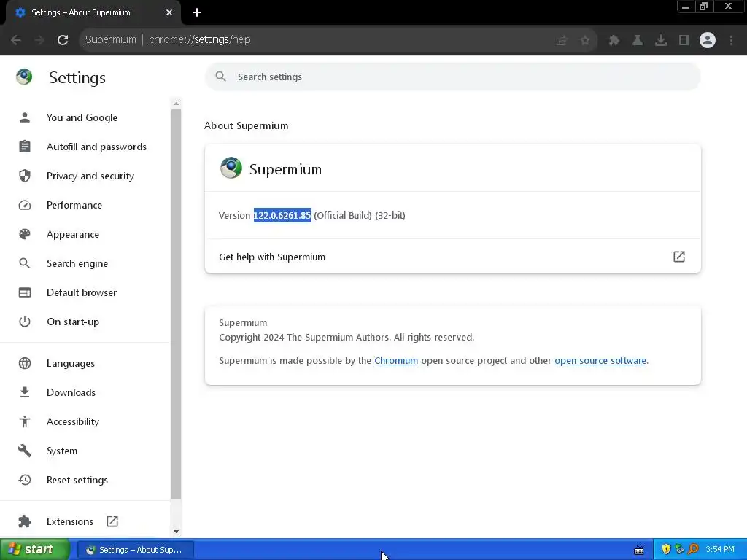Viewport: 747px width, 560px height.
Task: Go to System section
Action: pyautogui.click(x=62, y=451)
